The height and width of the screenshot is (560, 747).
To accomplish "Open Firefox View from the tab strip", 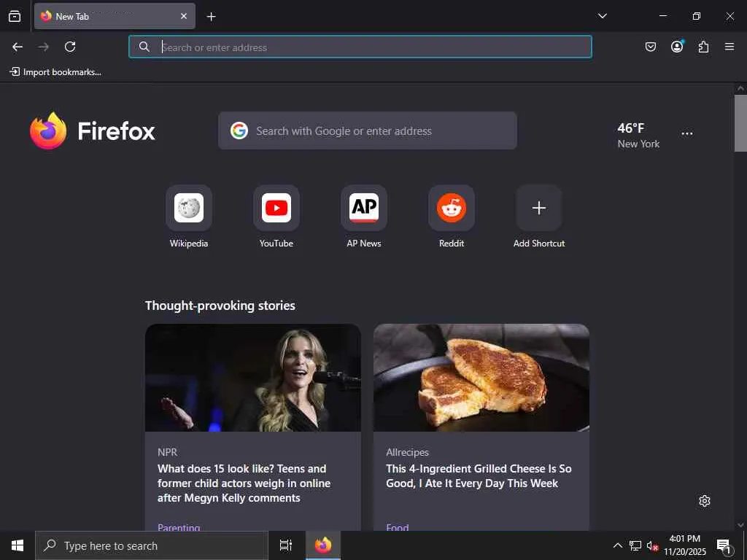I will (15, 16).
